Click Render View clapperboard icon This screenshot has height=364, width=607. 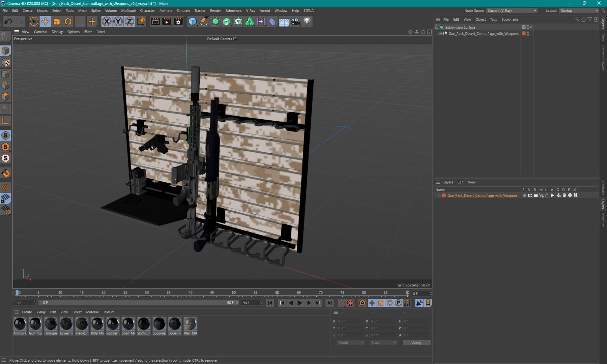(155, 22)
